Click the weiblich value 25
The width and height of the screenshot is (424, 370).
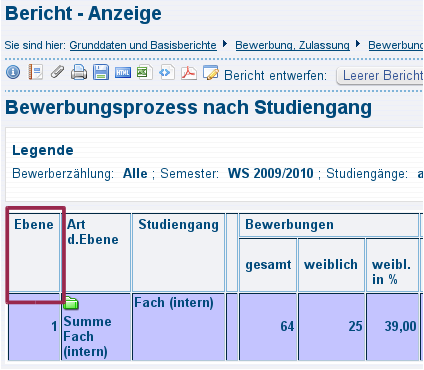[x=355, y=326]
